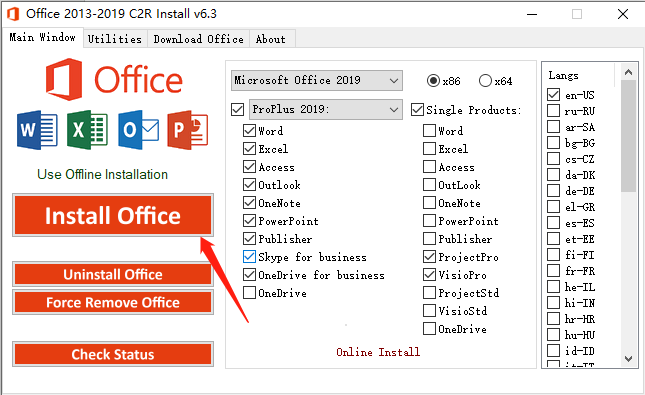Uncheck Excel under ProPlus 2019
This screenshot has height=395, width=645.
pos(249,149)
